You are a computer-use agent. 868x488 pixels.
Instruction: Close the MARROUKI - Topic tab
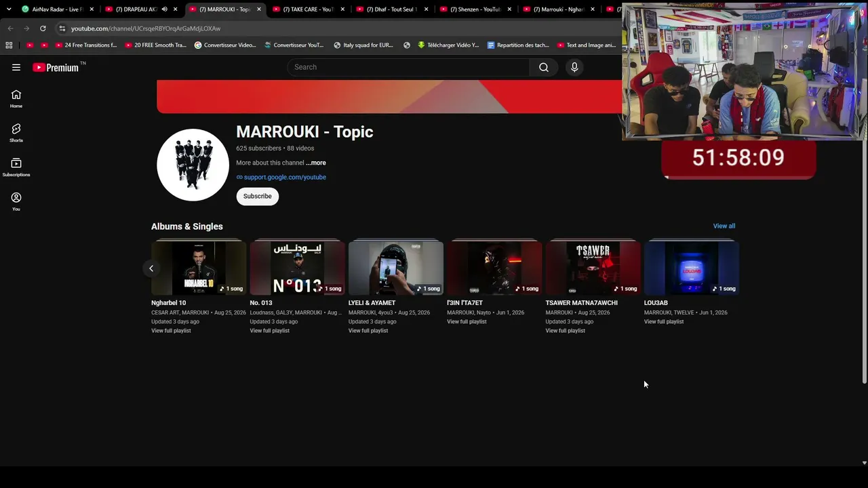259,9
